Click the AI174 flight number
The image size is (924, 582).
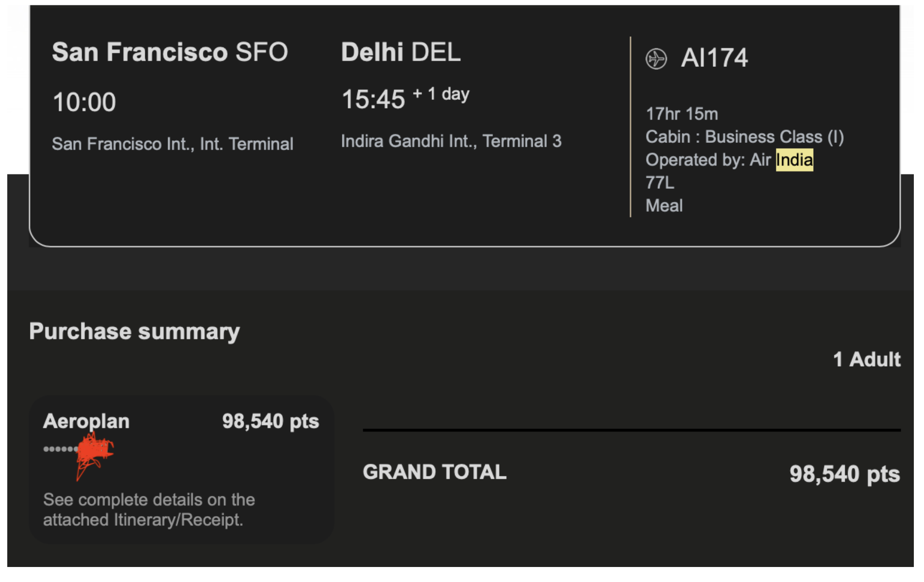click(714, 58)
